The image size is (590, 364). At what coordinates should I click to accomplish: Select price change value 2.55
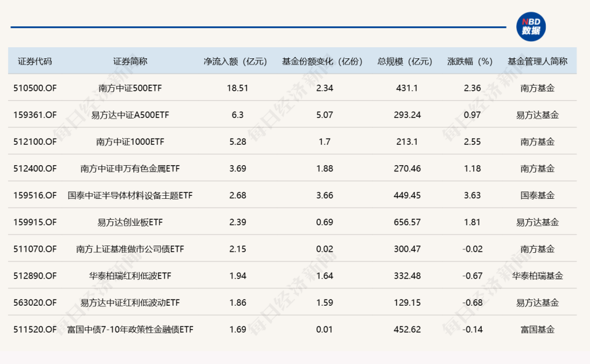tap(472, 142)
